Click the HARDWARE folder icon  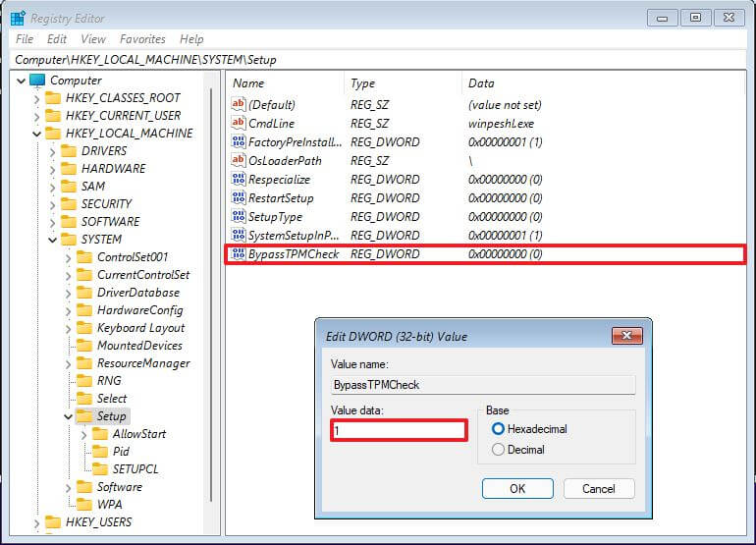click(x=69, y=169)
